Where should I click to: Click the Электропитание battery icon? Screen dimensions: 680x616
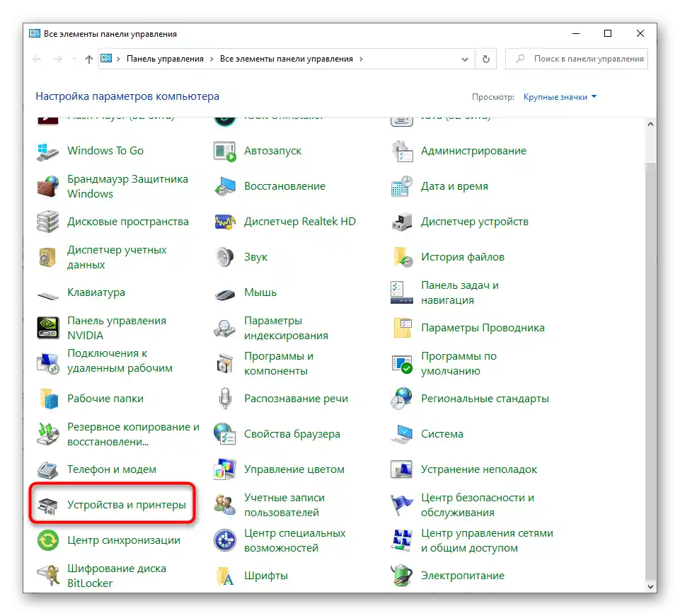click(x=402, y=576)
